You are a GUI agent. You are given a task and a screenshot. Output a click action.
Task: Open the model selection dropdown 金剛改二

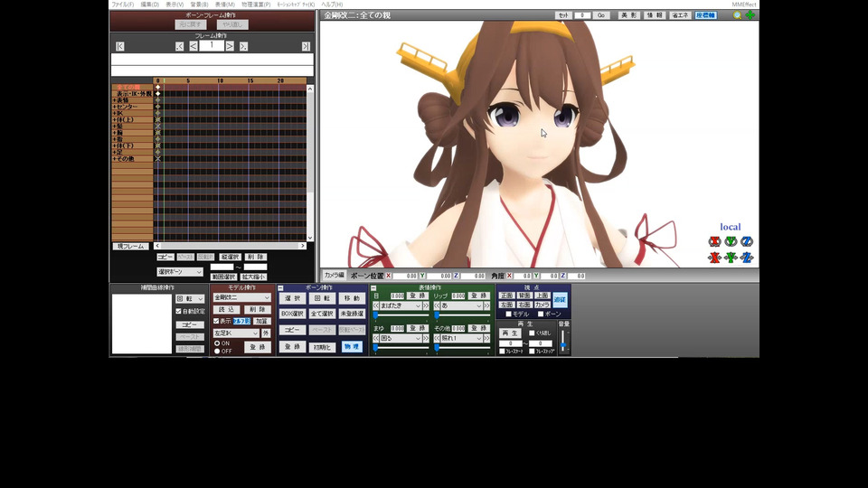point(241,297)
